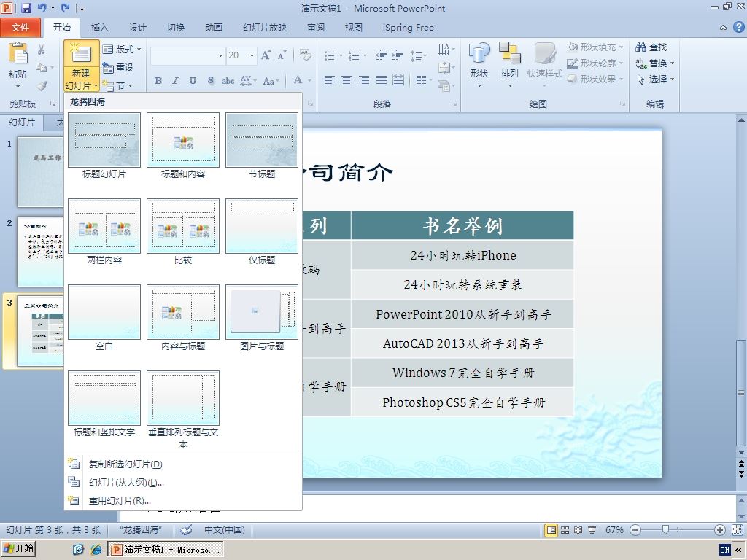This screenshot has width=747, height=560.
Task: Toggle Italic formatting
Action: tap(175, 81)
